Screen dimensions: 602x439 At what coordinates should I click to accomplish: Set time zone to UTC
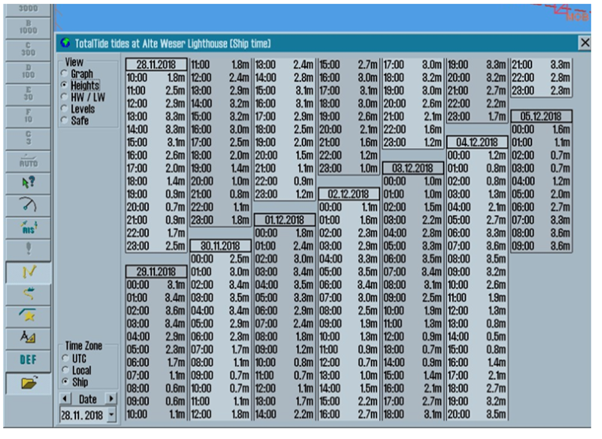coord(65,357)
